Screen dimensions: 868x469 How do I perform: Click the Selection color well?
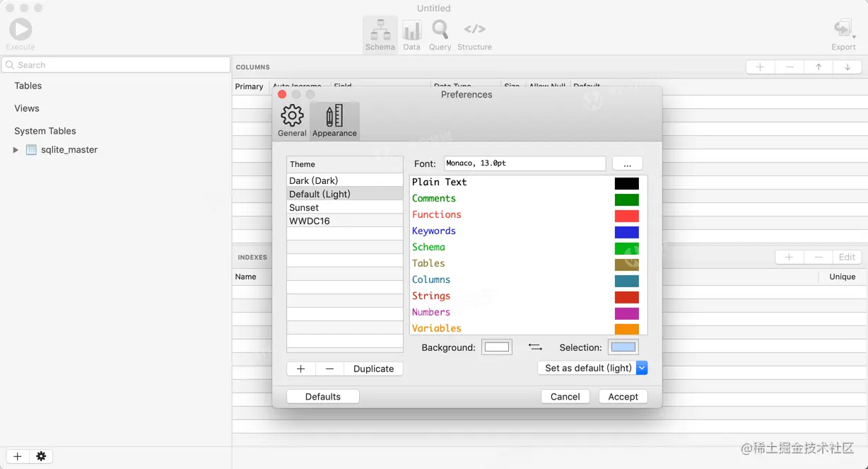[x=623, y=347]
